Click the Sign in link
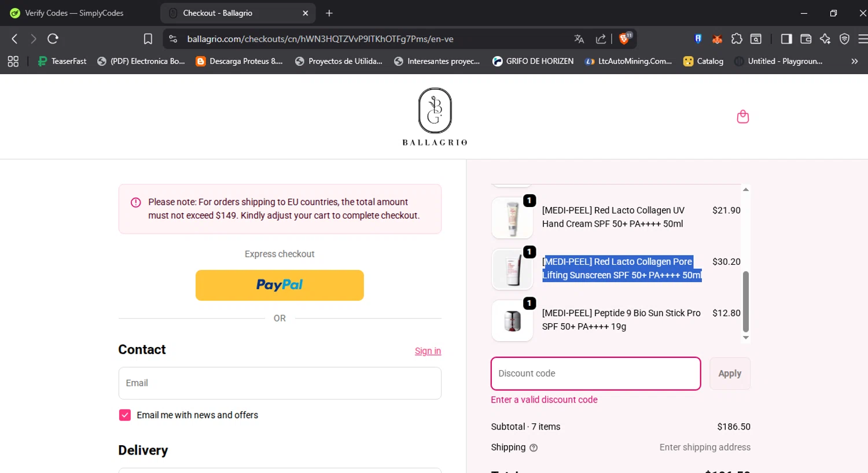This screenshot has height=473, width=868. click(x=428, y=351)
